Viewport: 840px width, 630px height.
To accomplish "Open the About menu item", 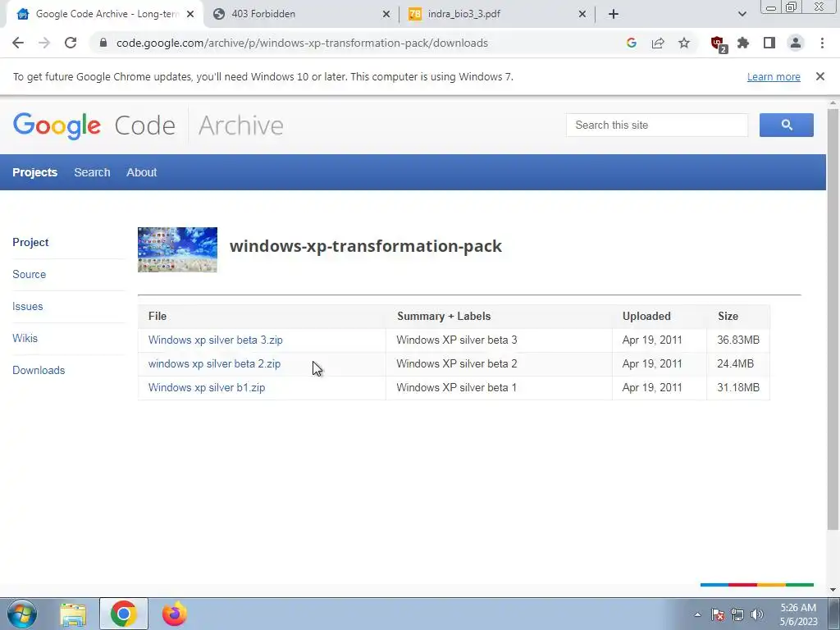I will tap(141, 172).
